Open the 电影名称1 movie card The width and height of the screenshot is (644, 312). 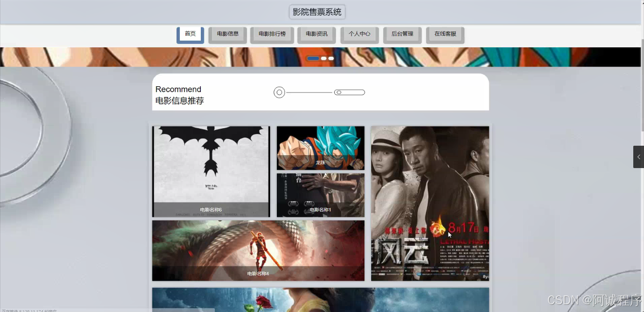coord(321,195)
